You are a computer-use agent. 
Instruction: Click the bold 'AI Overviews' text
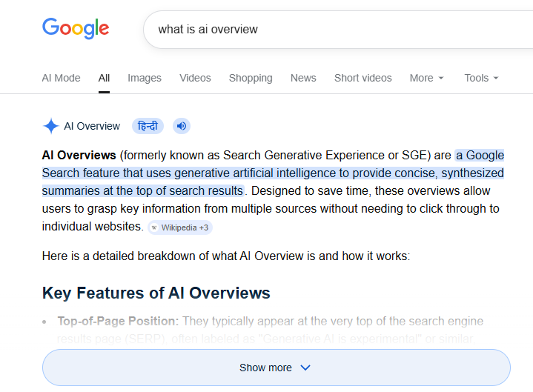click(x=79, y=155)
